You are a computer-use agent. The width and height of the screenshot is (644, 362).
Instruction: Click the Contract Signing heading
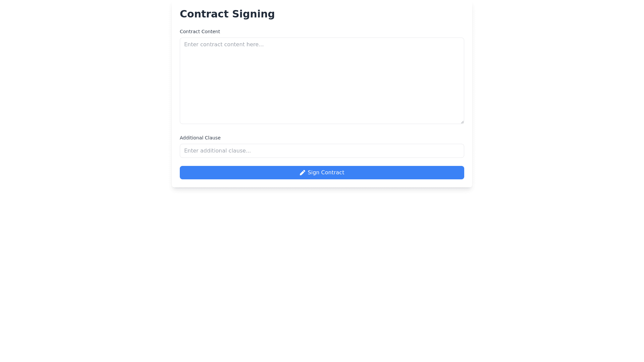point(227,14)
